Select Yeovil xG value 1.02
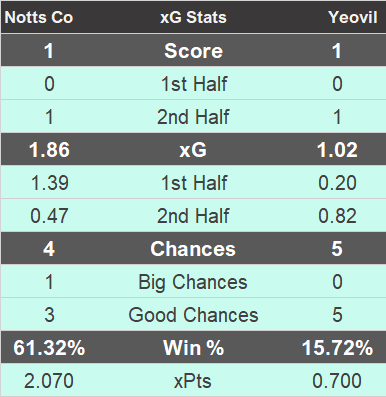Image resolution: width=386 pixels, height=397 pixels. click(x=337, y=150)
